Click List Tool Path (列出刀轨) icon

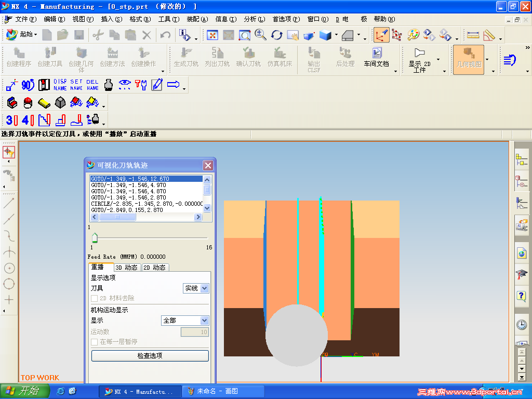(217, 57)
